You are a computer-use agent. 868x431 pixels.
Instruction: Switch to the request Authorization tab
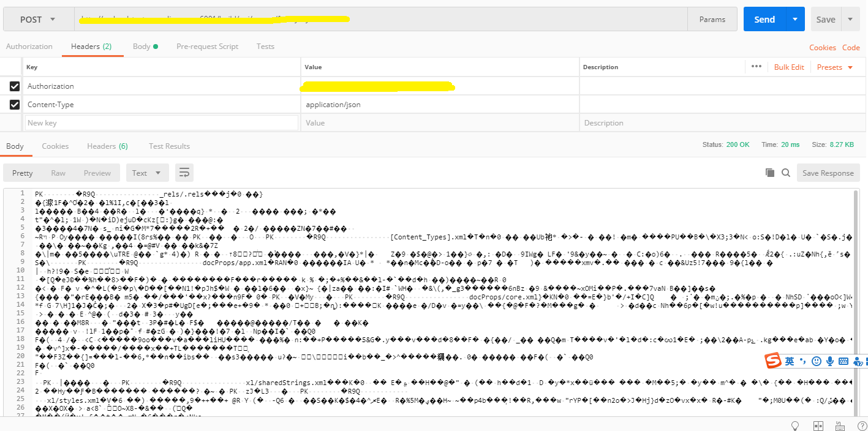[x=29, y=47]
